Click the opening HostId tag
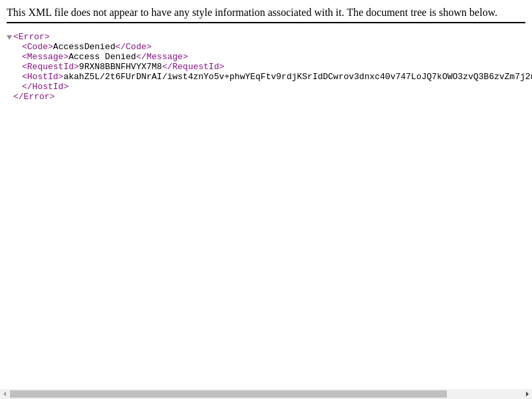The image size is (532, 399). (x=43, y=77)
